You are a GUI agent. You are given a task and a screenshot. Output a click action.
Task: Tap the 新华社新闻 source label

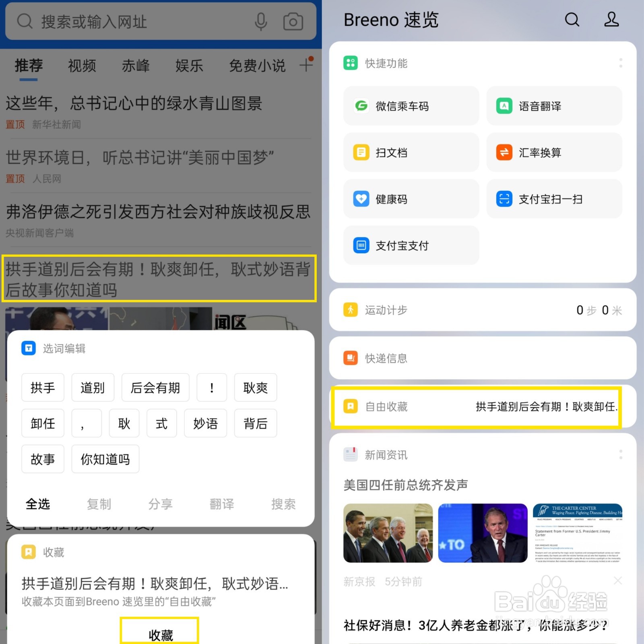[x=57, y=124]
